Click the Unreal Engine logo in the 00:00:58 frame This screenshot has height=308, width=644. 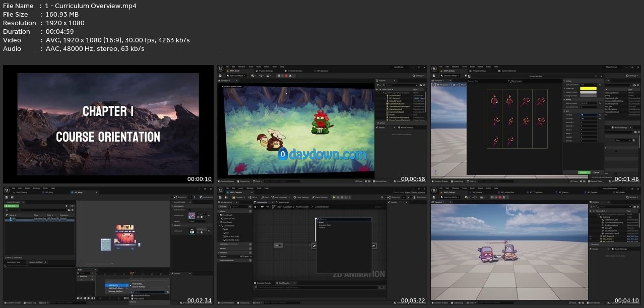[x=220, y=69]
